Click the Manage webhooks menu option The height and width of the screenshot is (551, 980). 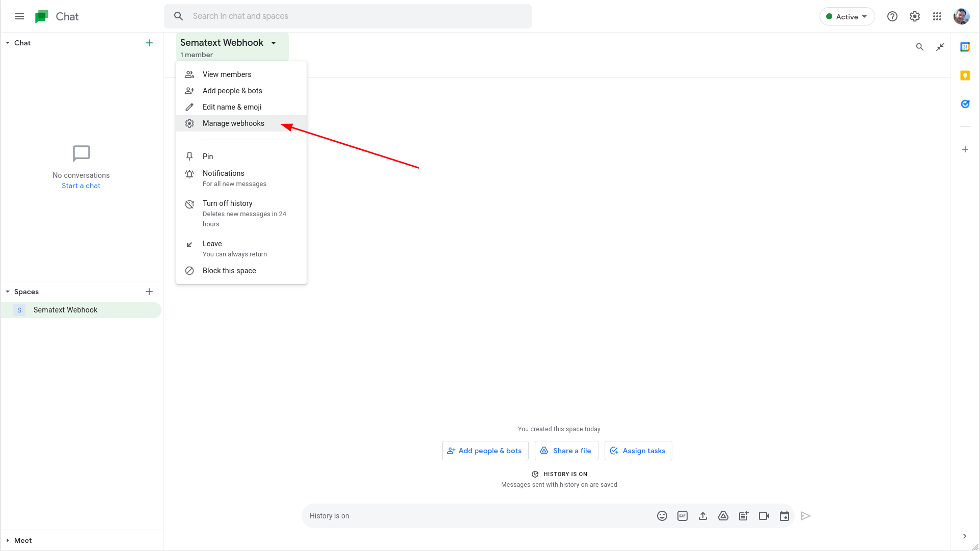coord(233,123)
